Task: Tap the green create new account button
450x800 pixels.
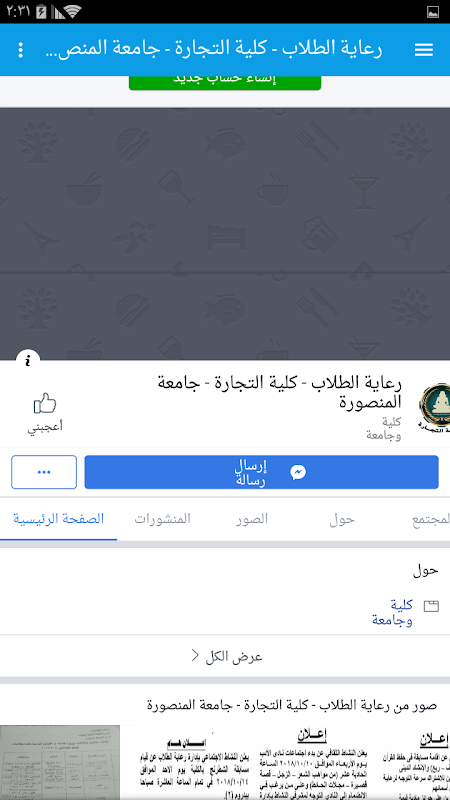Action: tap(225, 82)
